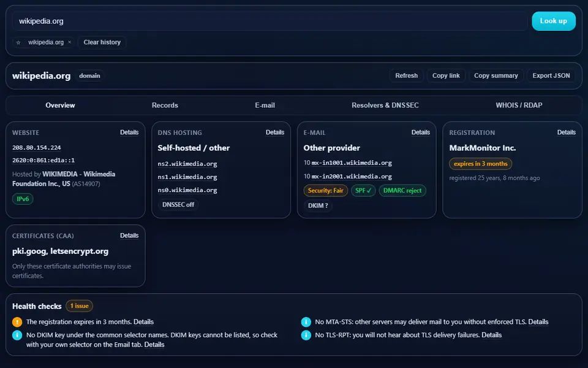Open Details link for the DKIM check
The height and width of the screenshot is (368, 588).
(x=154, y=344)
